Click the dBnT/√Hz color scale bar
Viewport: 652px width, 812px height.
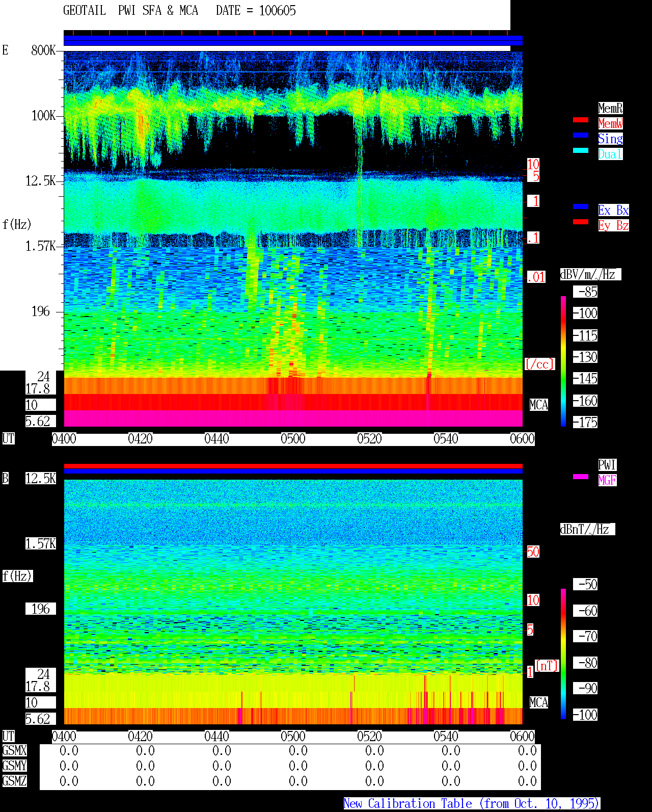click(563, 654)
